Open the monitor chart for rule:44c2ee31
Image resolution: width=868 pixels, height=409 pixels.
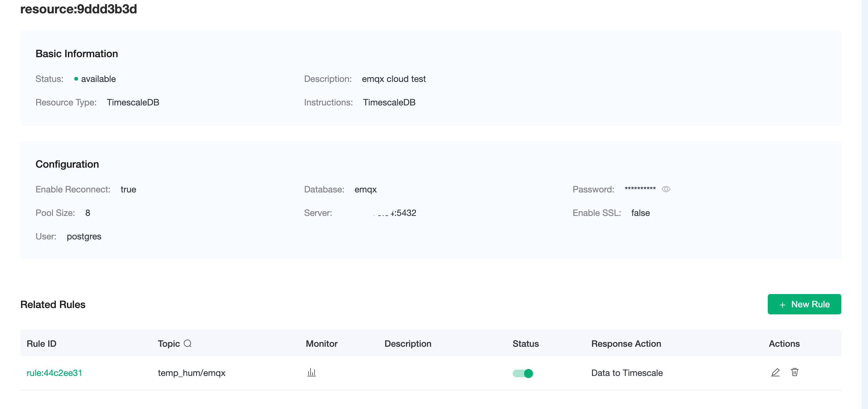click(311, 372)
